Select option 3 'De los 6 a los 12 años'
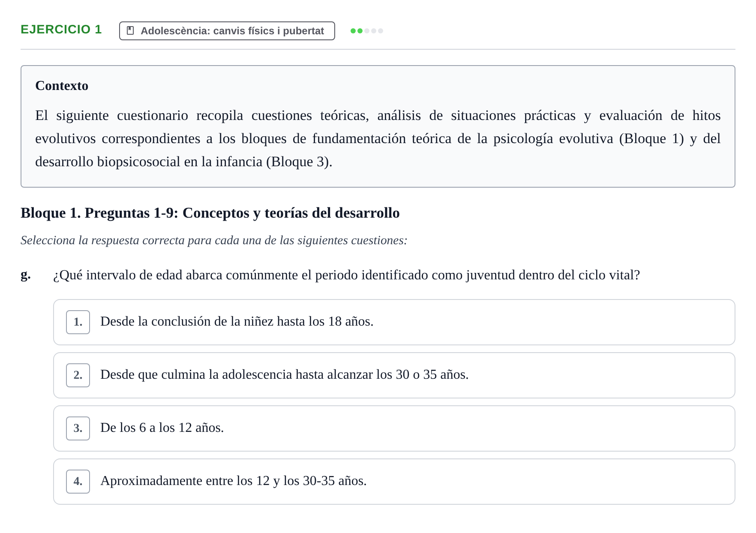 tap(394, 428)
